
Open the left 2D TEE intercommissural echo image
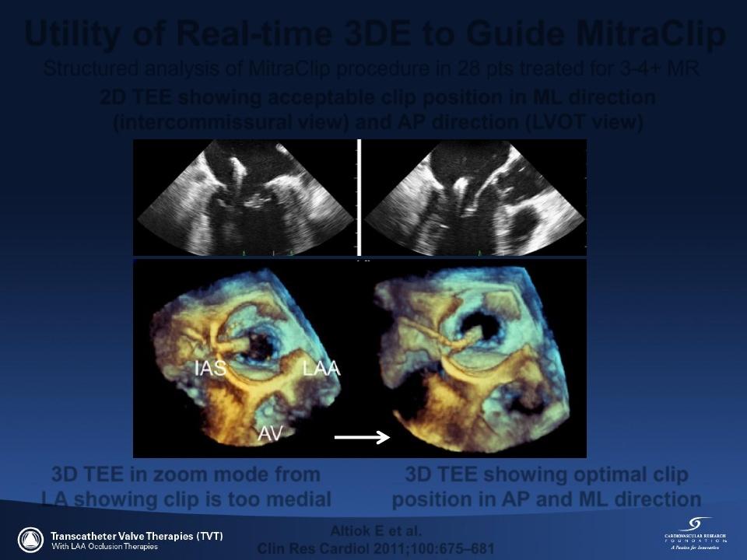click(x=245, y=198)
